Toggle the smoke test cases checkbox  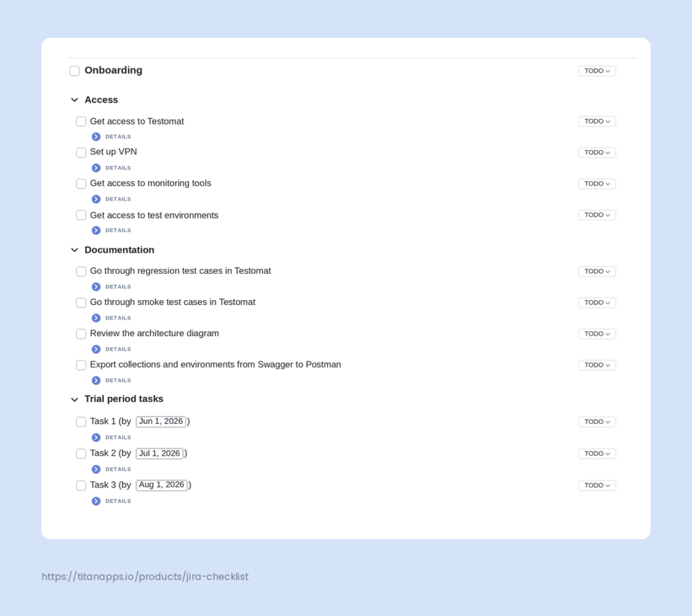tap(81, 303)
